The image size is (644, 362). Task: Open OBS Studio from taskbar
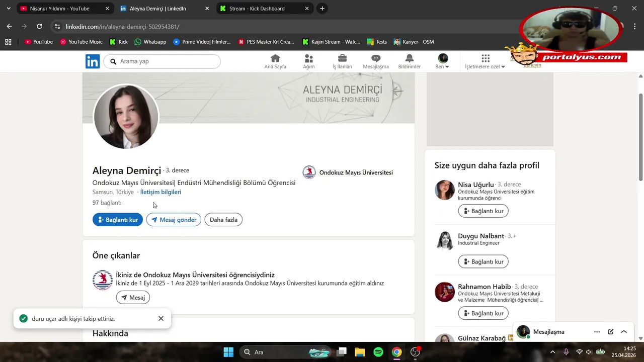[416, 352]
